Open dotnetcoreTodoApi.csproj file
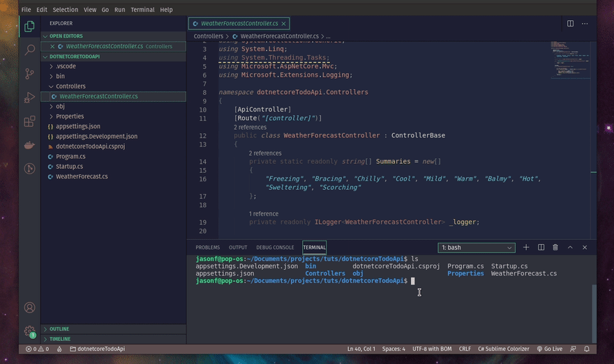The width and height of the screenshot is (614, 364). pyautogui.click(x=114, y=146)
